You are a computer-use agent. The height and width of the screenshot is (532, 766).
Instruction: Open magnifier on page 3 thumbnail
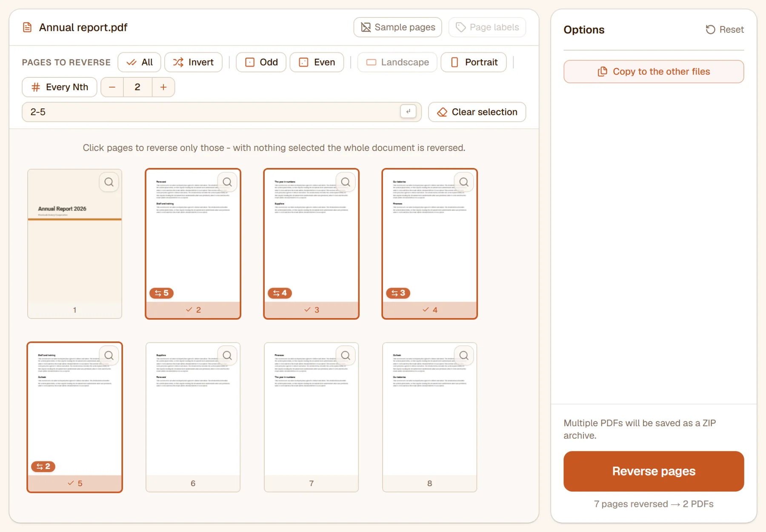pos(346,182)
